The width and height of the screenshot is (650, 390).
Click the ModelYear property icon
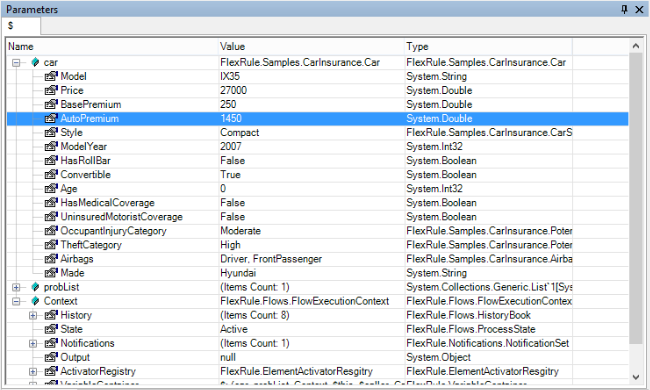[51, 147]
